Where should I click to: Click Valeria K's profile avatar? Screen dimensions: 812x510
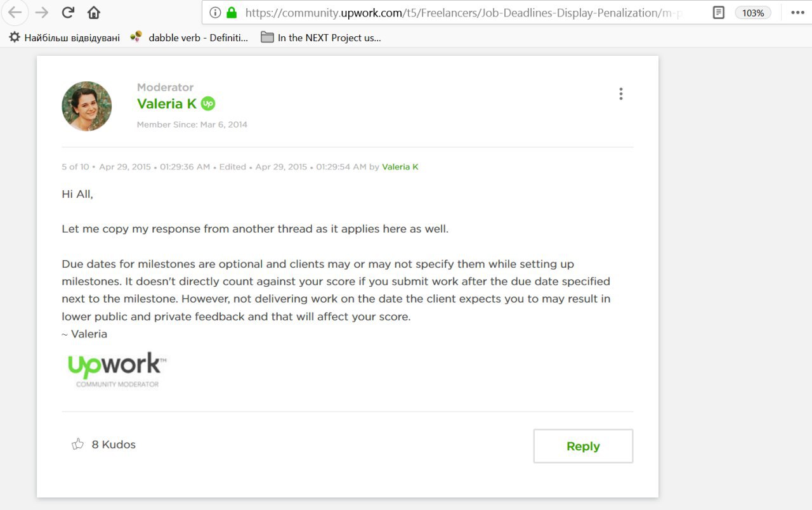click(87, 106)
